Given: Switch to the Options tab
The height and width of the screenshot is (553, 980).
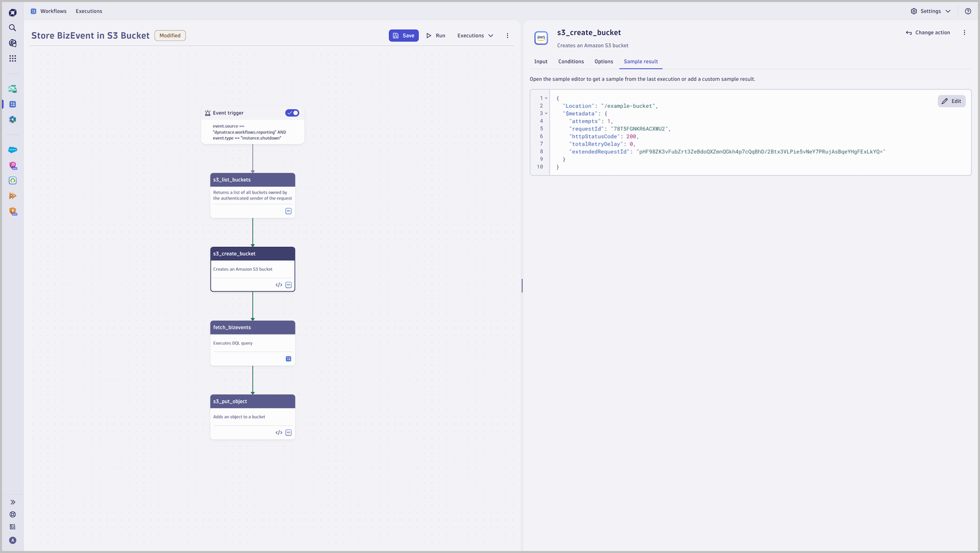Looking at the screenshot, I should (x=603, y=61).
